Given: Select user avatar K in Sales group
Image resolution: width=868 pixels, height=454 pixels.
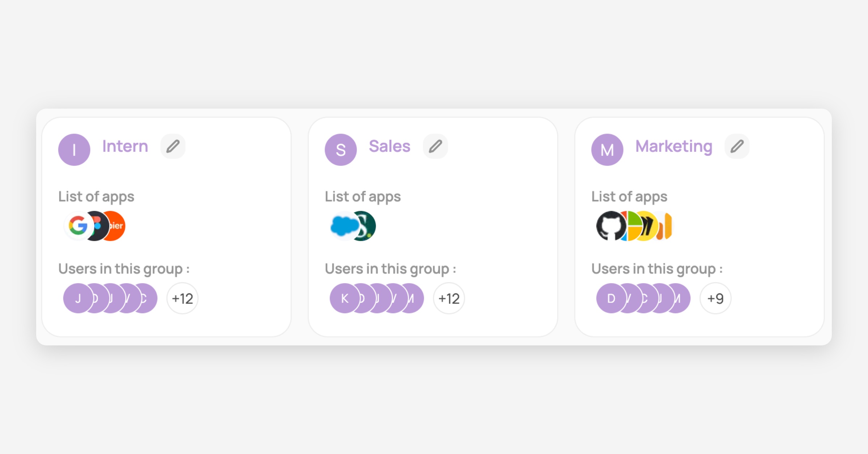Looking at the screenshot, I should click(x=344, y=298).
